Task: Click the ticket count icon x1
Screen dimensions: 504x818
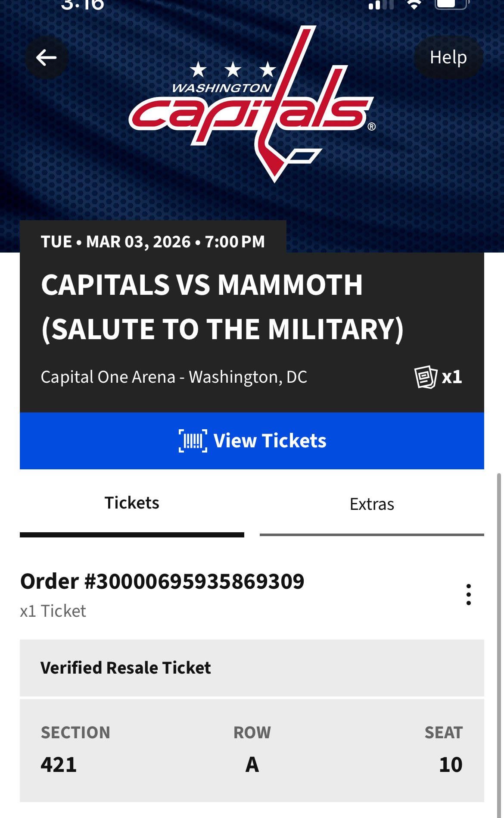Action: (438, 377)
